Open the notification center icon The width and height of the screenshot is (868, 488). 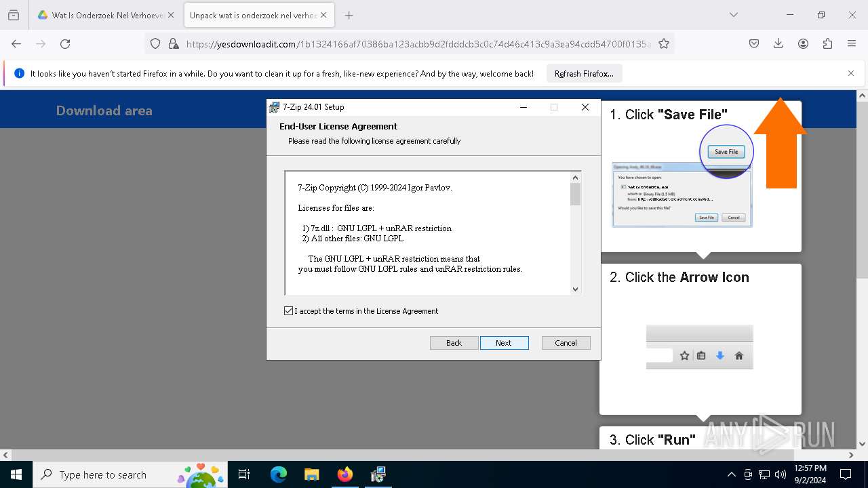[x=846, y=475]
